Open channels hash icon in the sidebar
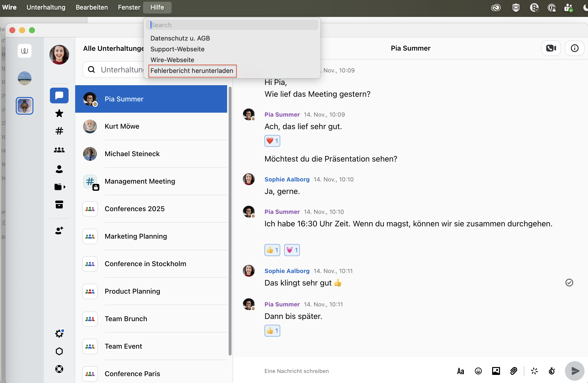588x383 pixels. pos(59,131)
